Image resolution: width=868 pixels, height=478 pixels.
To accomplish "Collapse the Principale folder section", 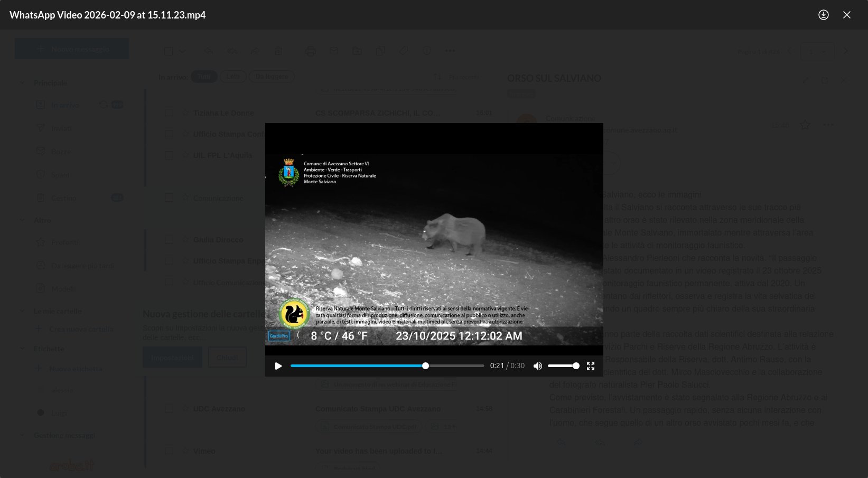I will 22,83.
